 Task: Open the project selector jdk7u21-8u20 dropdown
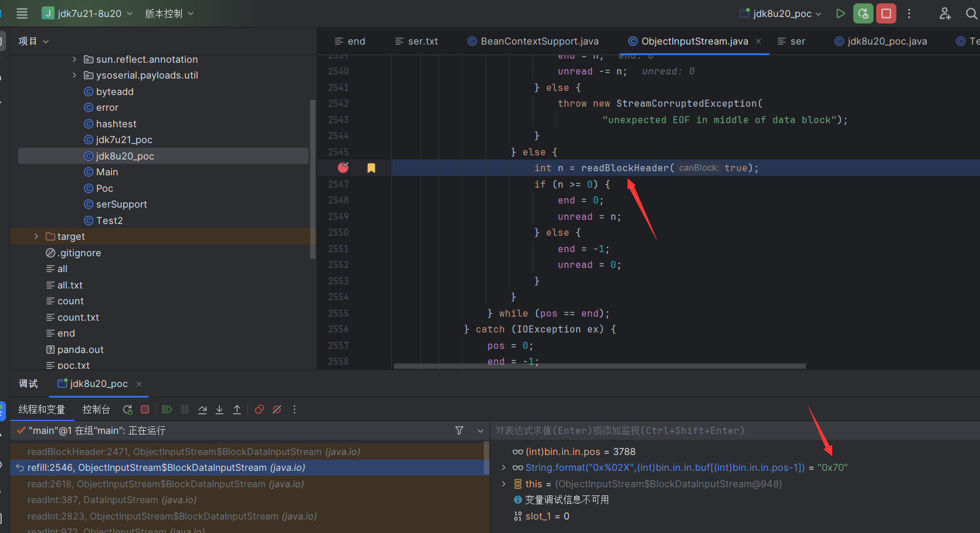(x=87, y=13)
